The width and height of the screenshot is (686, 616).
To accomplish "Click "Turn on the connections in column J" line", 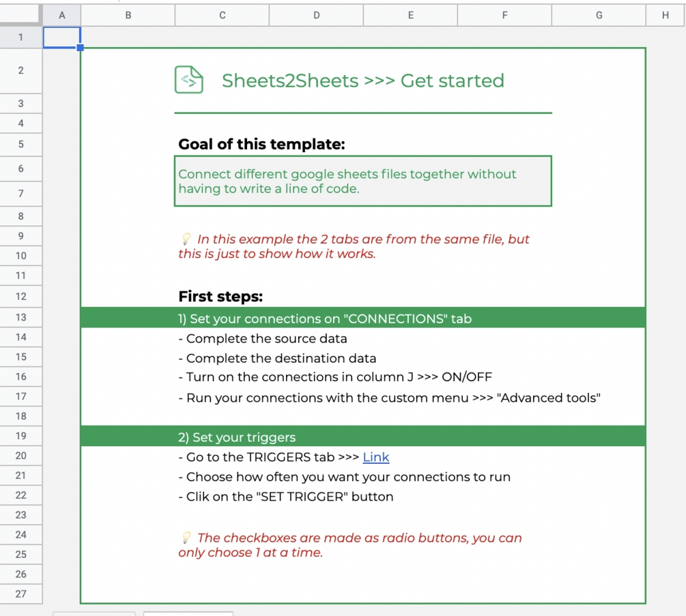I will coord(335,377).
